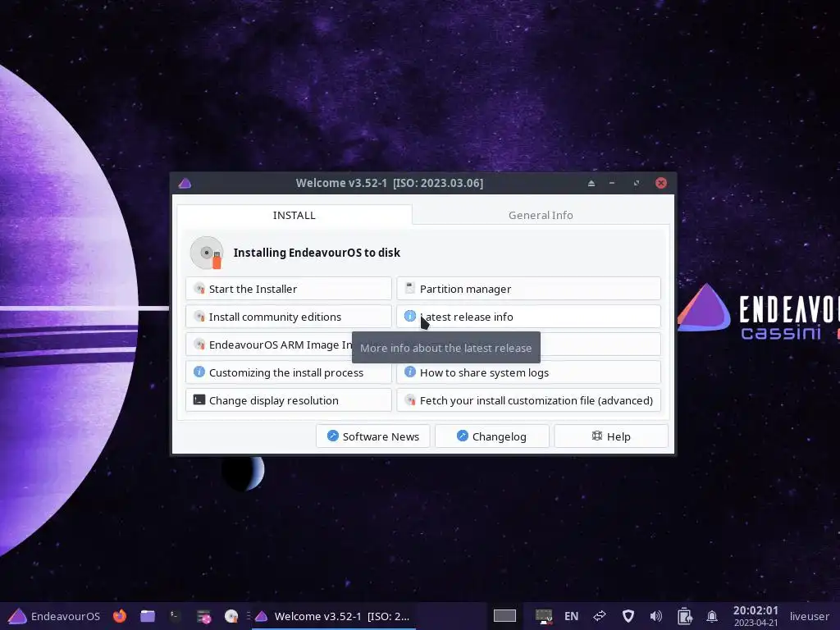Select Install community editions

point(288,317)
